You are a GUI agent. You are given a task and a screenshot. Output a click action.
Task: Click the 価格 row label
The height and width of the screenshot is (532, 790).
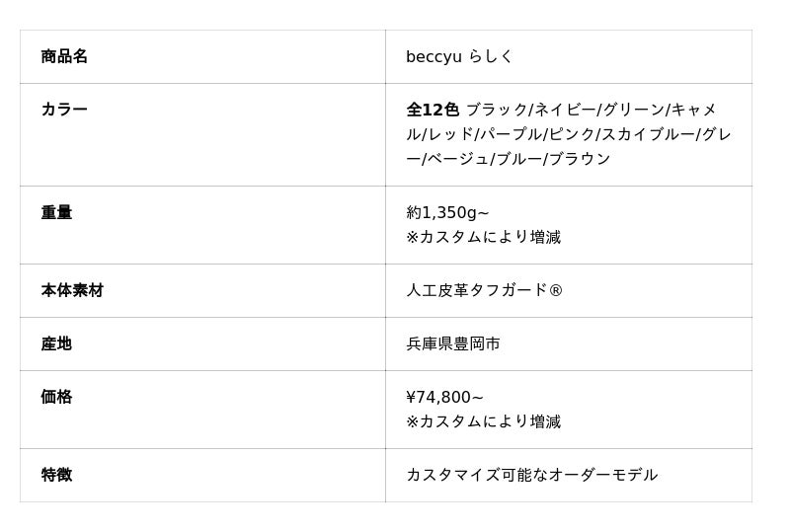56,397
